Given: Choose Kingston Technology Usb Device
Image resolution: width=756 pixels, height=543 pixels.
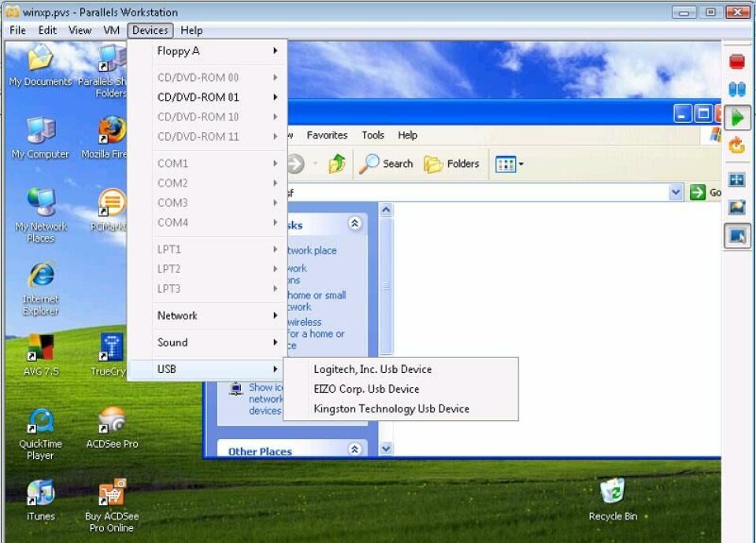Looking at the screenshot, I should point(401,408).
